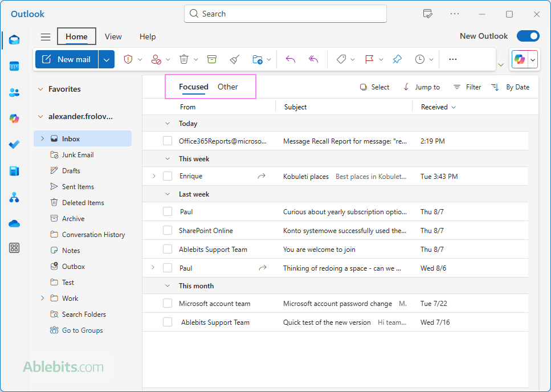Check the Microsoft account team checkbox
This screenshot has height=392, width=551.
(x=168, y=303)
